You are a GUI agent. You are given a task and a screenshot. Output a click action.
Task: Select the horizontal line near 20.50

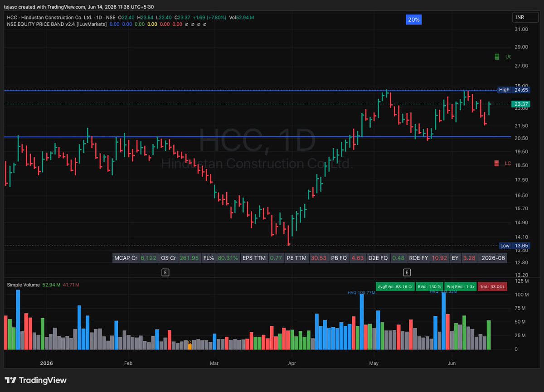[257, 136]
